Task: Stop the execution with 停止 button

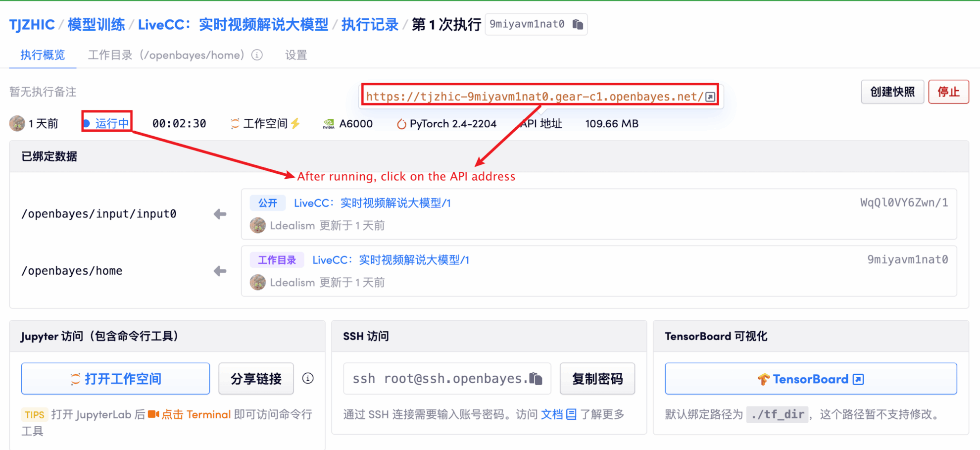Action: tap(948, 92)
